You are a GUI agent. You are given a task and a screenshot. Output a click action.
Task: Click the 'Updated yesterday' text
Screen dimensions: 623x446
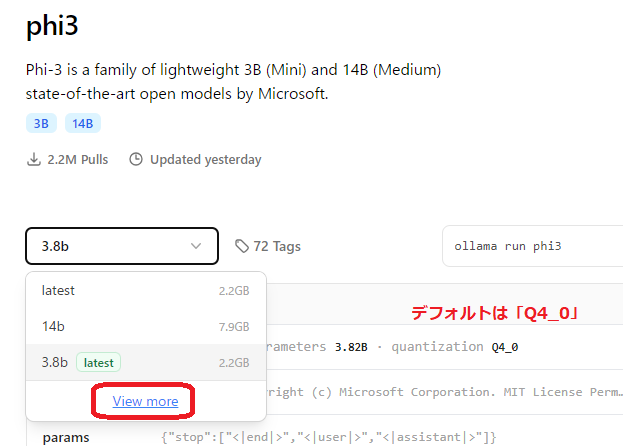(206, 160)
